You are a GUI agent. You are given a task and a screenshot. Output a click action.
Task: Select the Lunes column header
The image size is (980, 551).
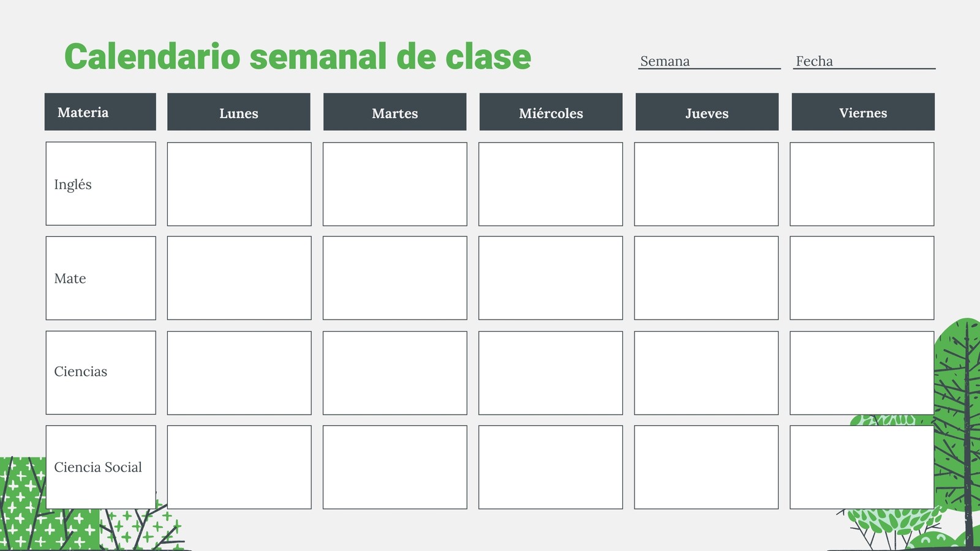(239, 112)
